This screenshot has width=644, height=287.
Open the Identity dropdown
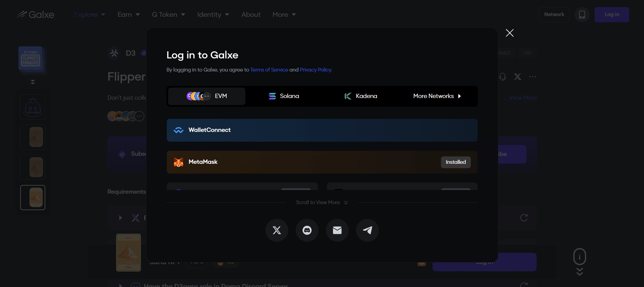[213, 15]
